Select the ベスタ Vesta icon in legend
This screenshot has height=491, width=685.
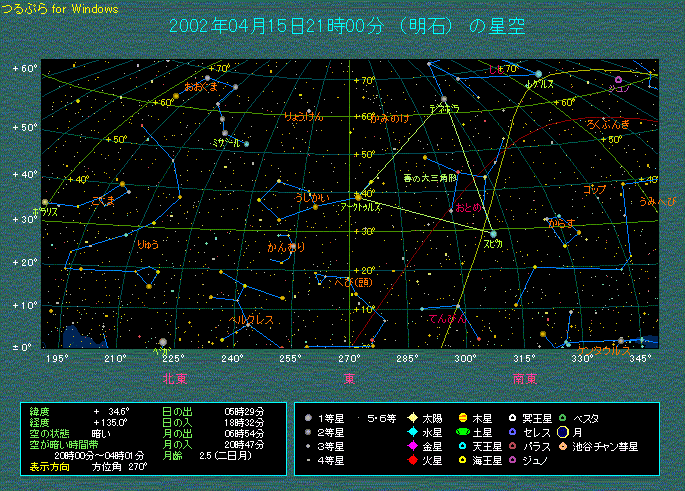coord(563,418)
